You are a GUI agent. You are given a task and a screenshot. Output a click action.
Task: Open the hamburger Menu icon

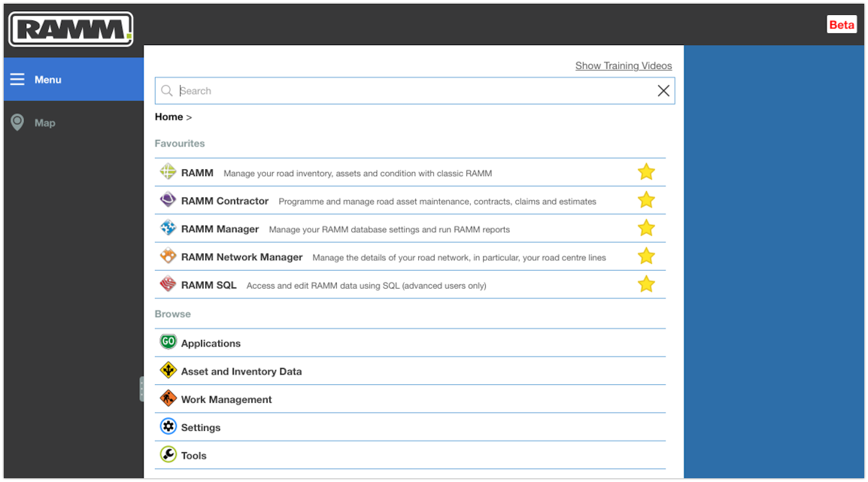pos(17,79)
